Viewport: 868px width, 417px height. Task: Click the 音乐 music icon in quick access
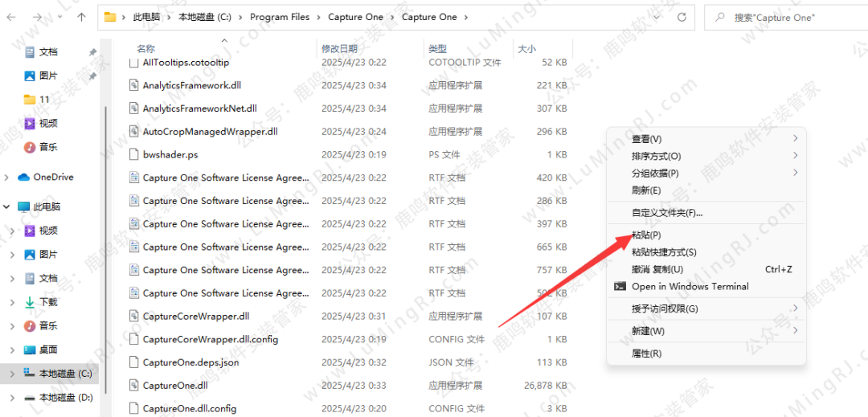(x=30, y=147)
